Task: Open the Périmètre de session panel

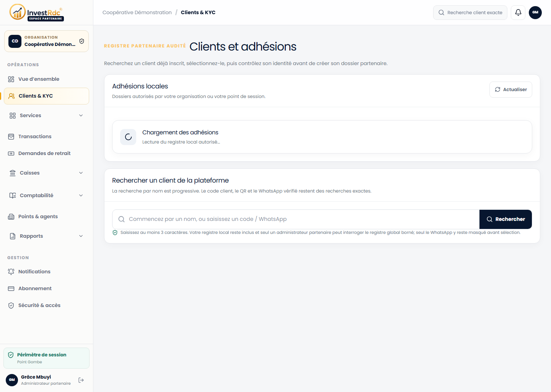Action: [x=46, y=358]
